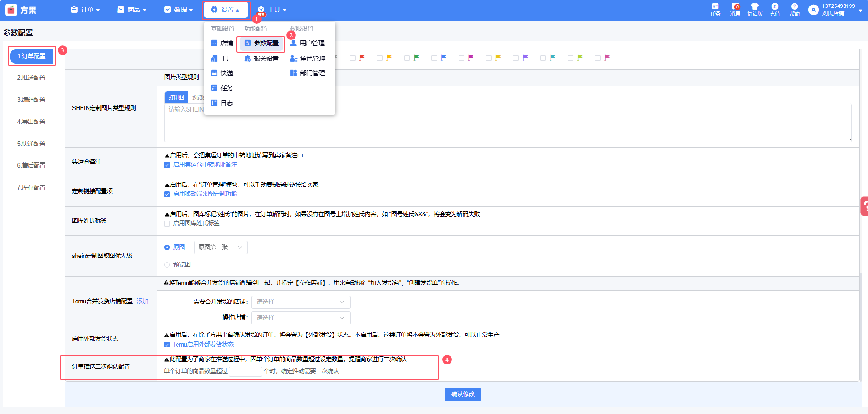Enable 启用图库姓氏标签 checkbox
The height and width of the screenshot is (414, 868).
[167, 224]
